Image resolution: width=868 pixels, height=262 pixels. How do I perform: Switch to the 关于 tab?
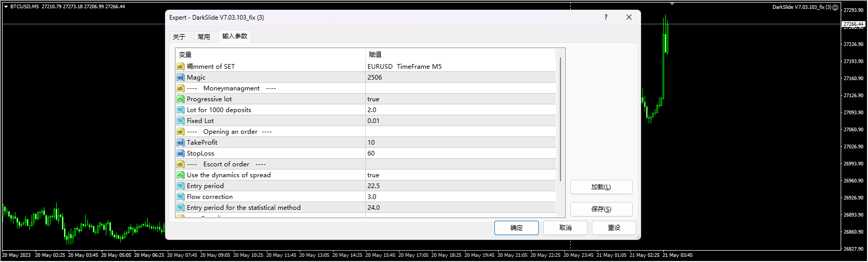179,37
